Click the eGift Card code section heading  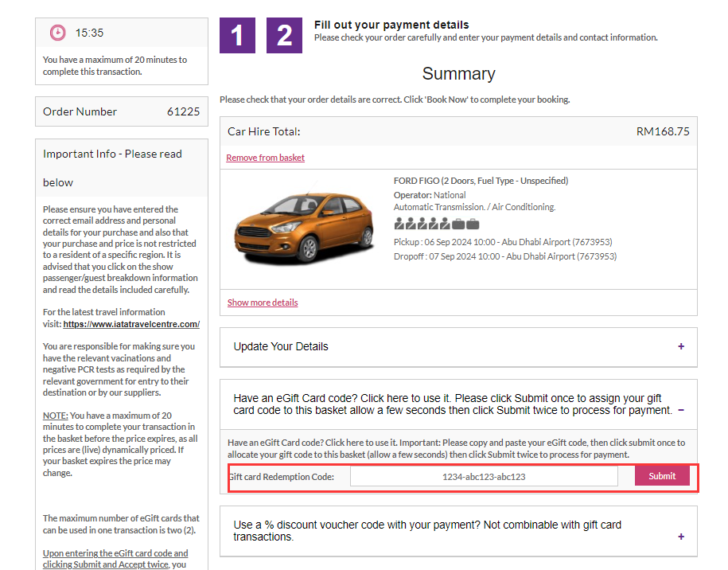pos(452,404)
